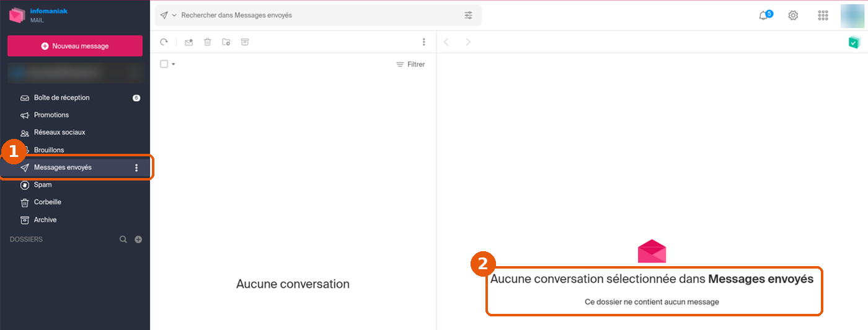This screenshot has width=868, height=330.
Task: Select the Messages envoyés folder
Action: click(x=75, y=167)
